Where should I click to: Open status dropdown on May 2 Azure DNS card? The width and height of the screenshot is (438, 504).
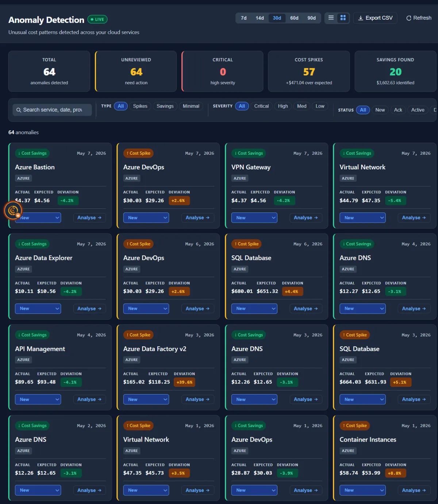(38, 490)
